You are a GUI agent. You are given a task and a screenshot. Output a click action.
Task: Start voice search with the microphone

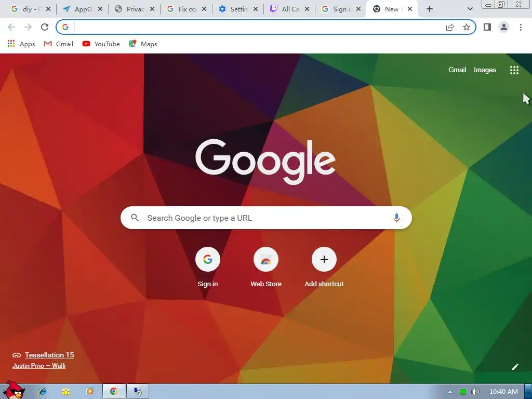(396, 218)
